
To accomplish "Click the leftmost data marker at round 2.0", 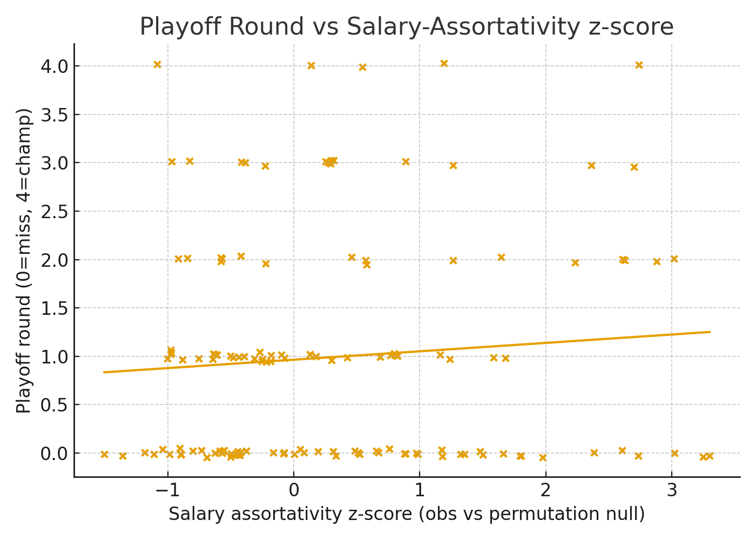I will [178, 259].
